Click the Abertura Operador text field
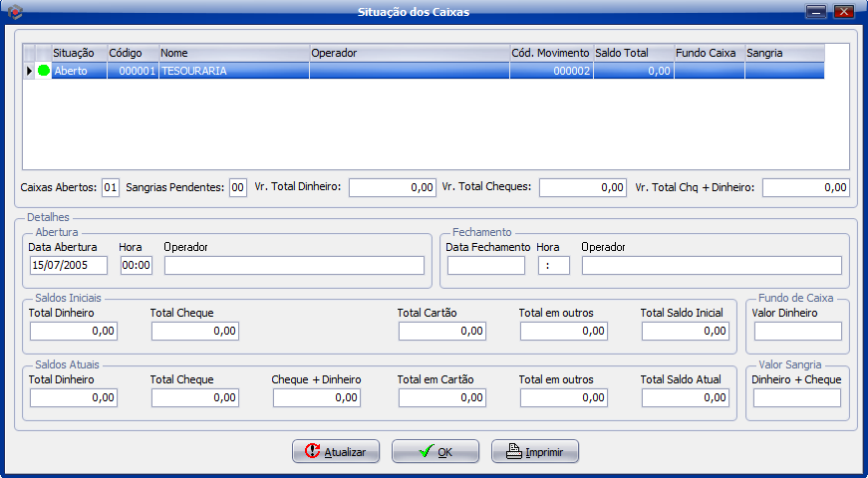This screenshot has width=868, height=478. [x=294, y=265]
